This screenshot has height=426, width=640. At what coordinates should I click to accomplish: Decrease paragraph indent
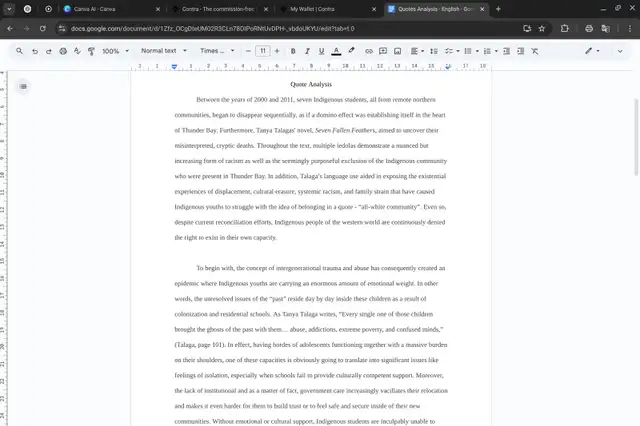pos(507,51)
